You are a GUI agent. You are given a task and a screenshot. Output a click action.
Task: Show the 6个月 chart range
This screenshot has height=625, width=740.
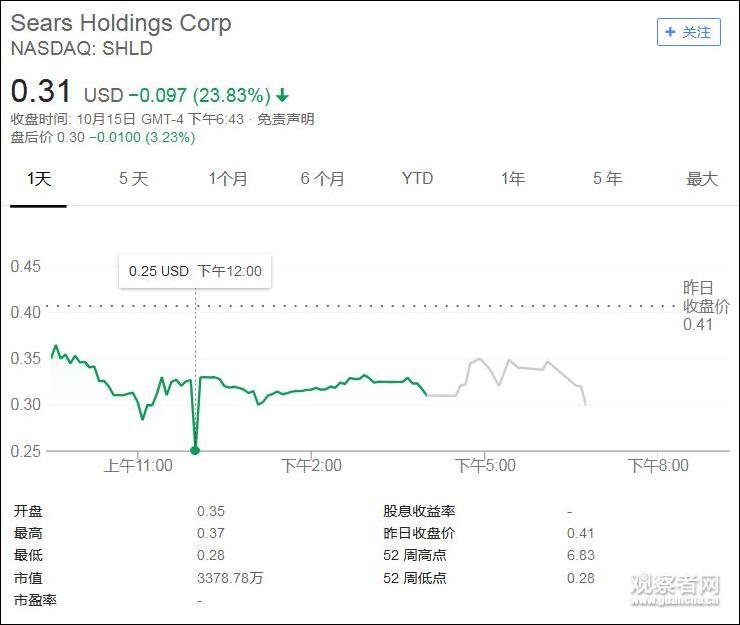point(322,179)
